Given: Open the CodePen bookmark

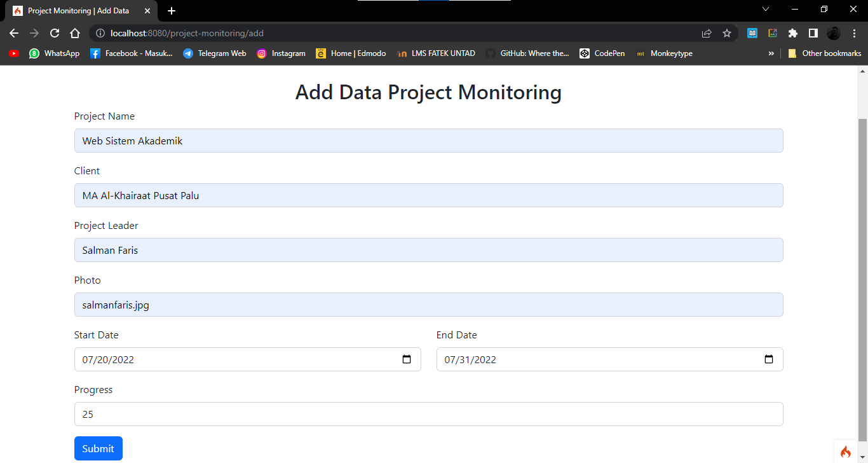Looking at the screenshot, I should 602,53.
